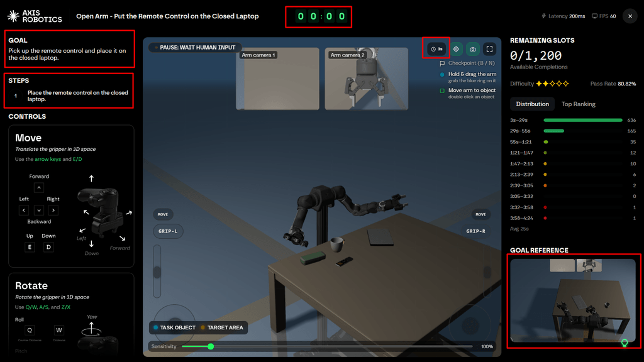Toggle the GRIP-L gripper button
The width and height of the screenshot is (644, 362).
(168, 231)
